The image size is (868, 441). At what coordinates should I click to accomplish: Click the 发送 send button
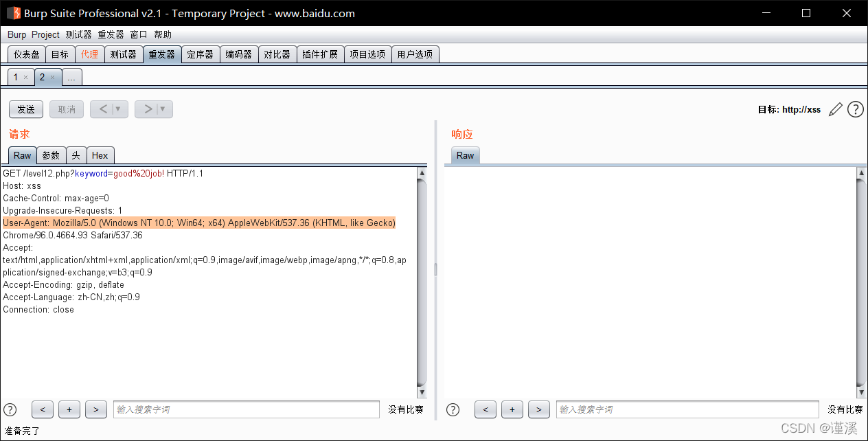pyautogui.click(x=26, y=109)
